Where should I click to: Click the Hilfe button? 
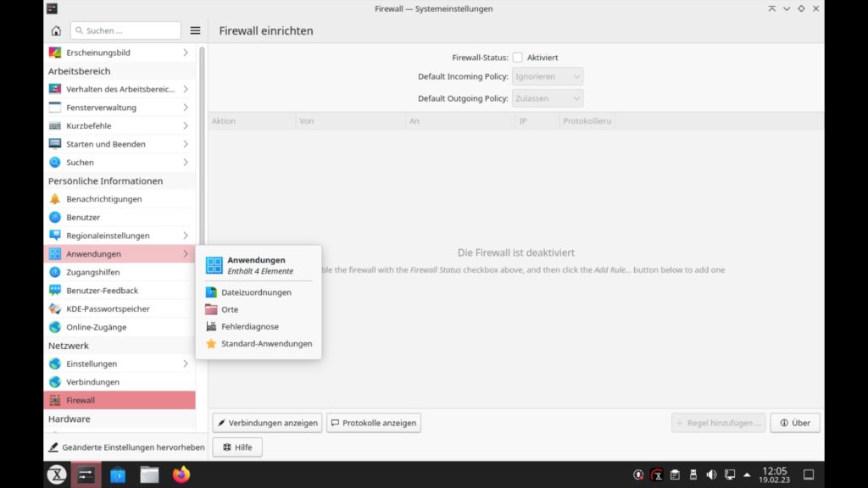coord(237,447)
